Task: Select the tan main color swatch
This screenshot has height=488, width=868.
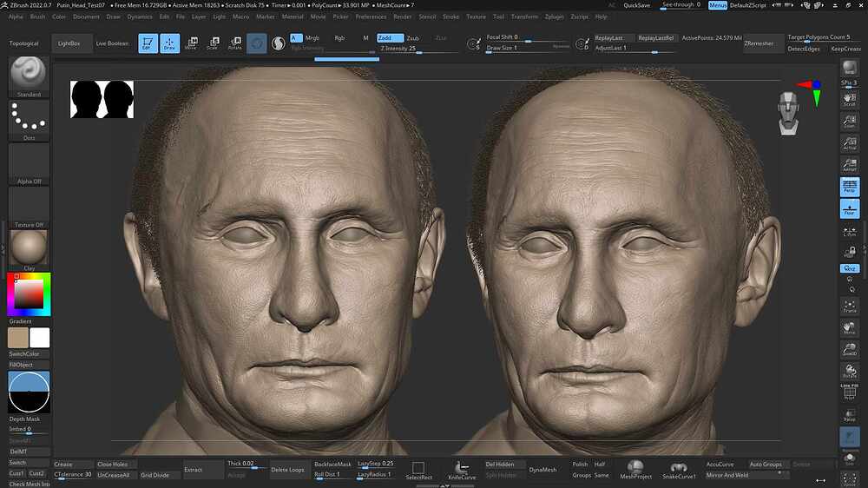Action: [x=17, y=338]
